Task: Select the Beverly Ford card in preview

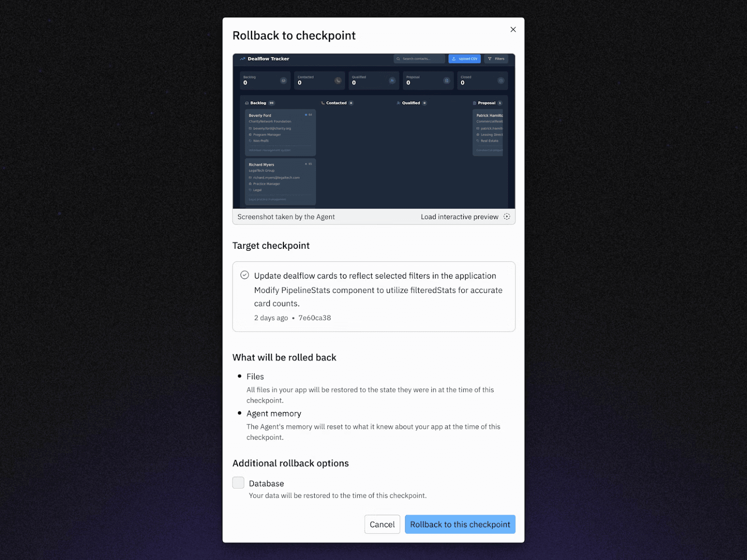Action: click(280, 133)
